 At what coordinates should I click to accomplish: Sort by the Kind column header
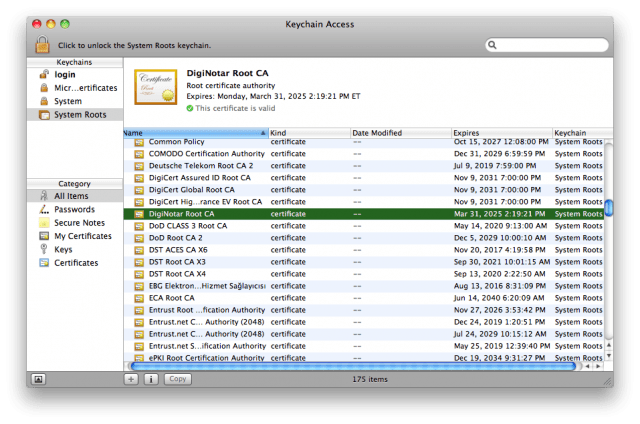point(309,133)
